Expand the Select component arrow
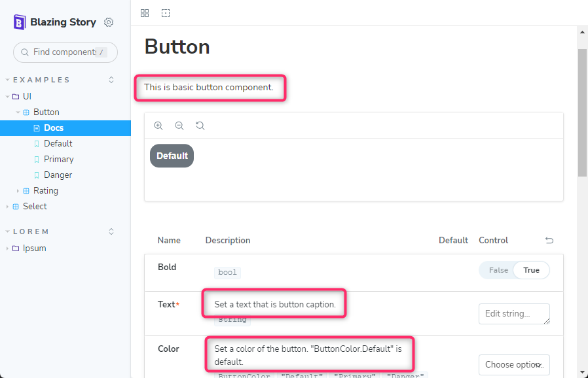588x378 pixels. pos(7,207)
